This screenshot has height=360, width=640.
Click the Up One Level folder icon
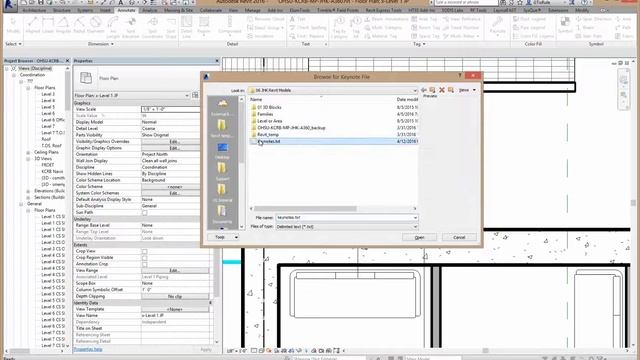[432, 90]
